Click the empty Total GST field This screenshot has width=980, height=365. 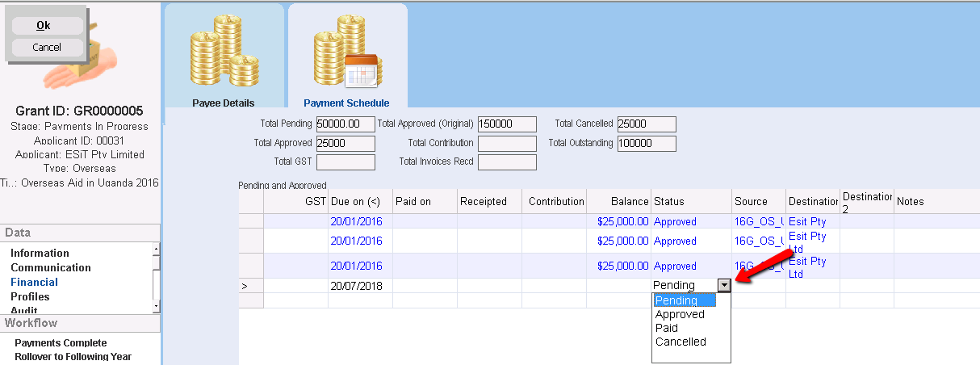[x=346, y=162]
